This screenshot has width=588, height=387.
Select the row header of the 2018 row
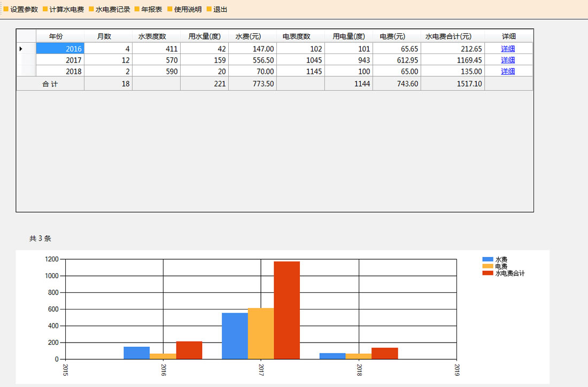(x=26, y=71)
